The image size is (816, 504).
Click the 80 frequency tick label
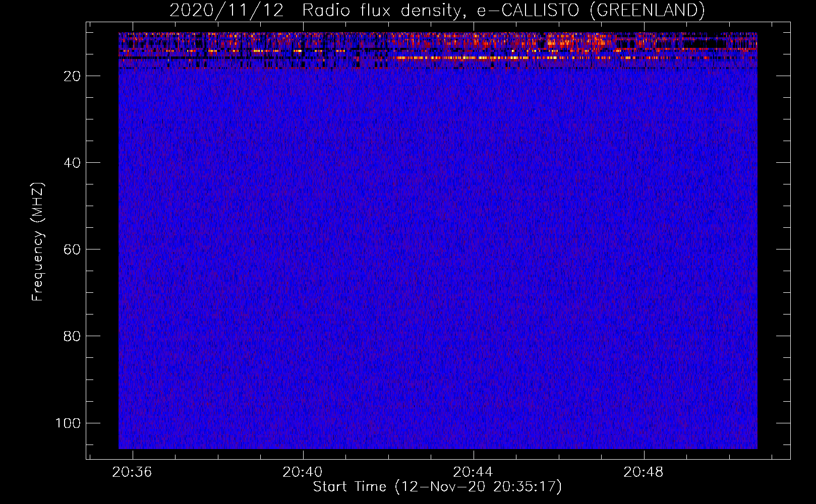click(72, 336)
